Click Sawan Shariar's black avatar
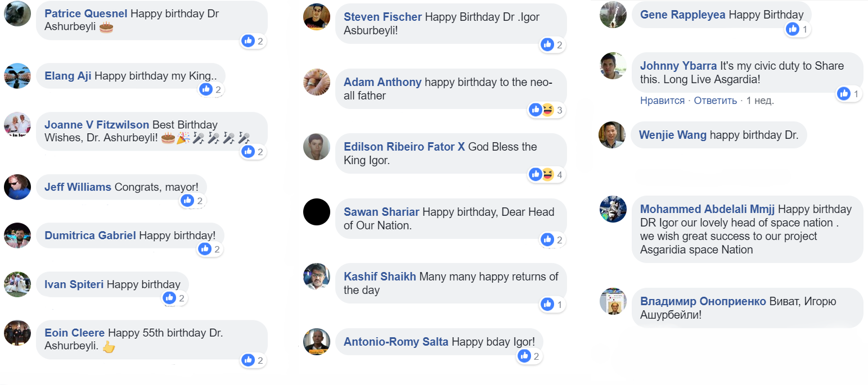This screenshot has width=868, height=385. coord(317,212)
